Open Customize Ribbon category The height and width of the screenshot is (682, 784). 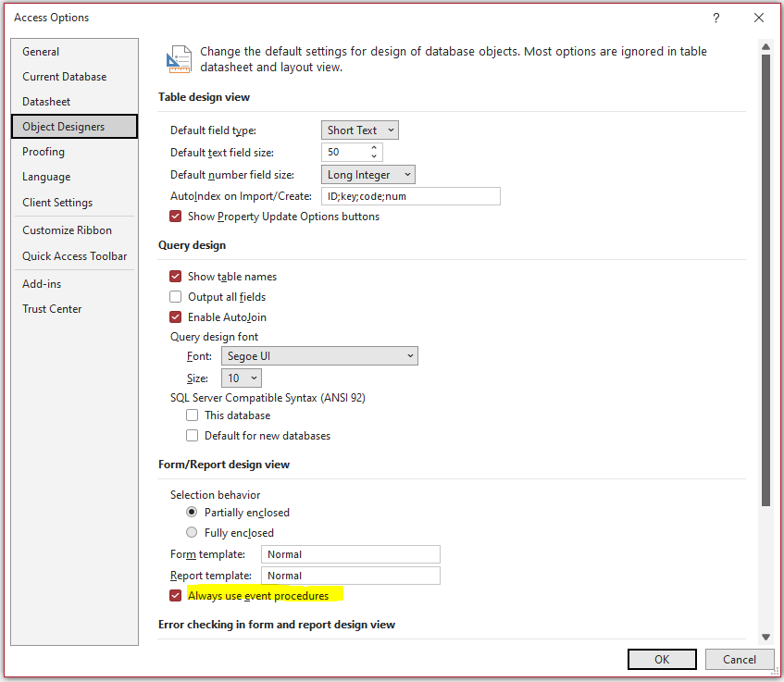(x=74, y=230)
